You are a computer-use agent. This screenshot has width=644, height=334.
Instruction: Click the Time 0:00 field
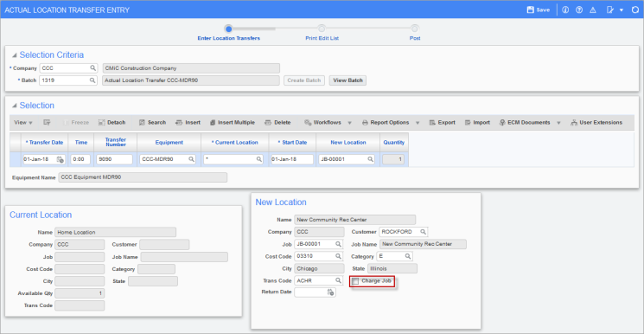point(80,159)
